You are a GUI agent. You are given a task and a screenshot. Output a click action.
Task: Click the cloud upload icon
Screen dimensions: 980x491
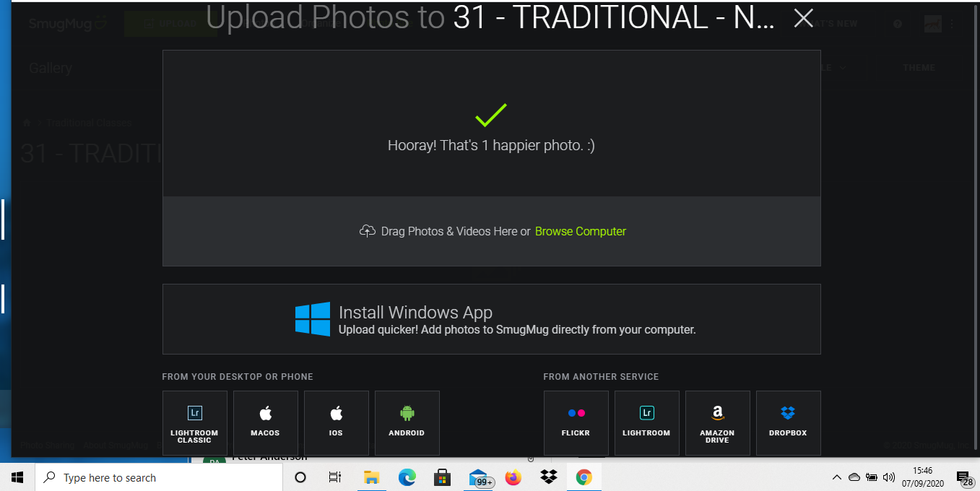pyautogui.click(x=368, y=231)
